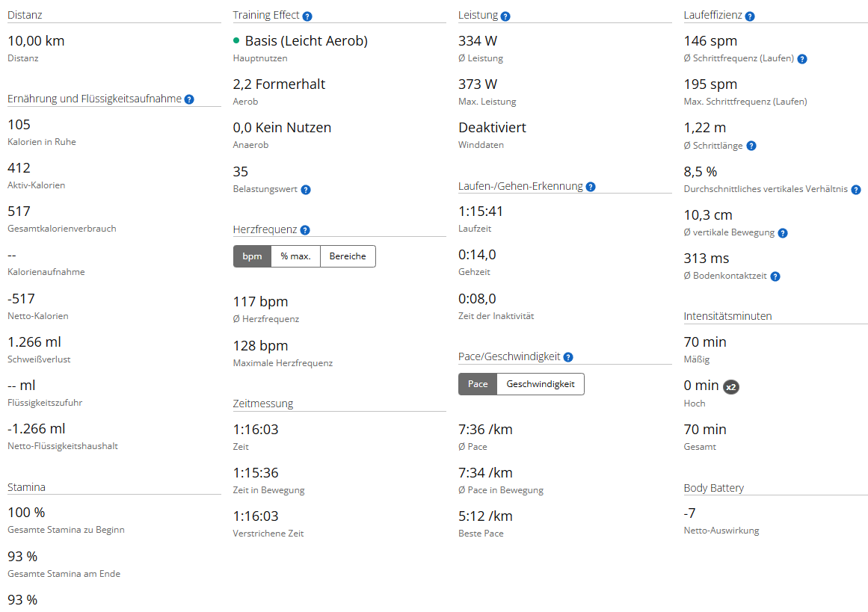Image resolution: width=868 pixels, height=612 pixels.
Task: Click the 0,0 Kein Nutzen value
Action: (x=282, y=127)
